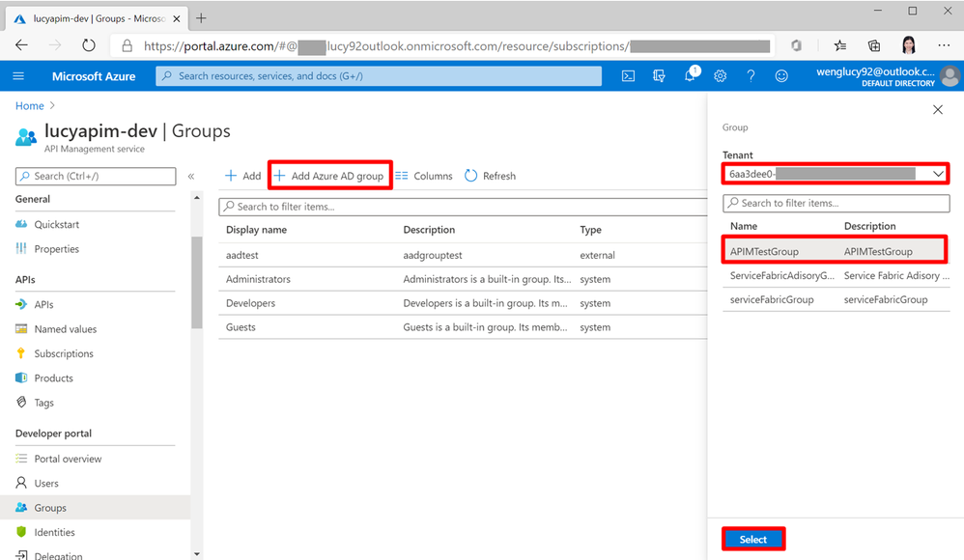Click the sidebar Search (Ctrl+/) field
964x560 pixels.
[96, 177]
